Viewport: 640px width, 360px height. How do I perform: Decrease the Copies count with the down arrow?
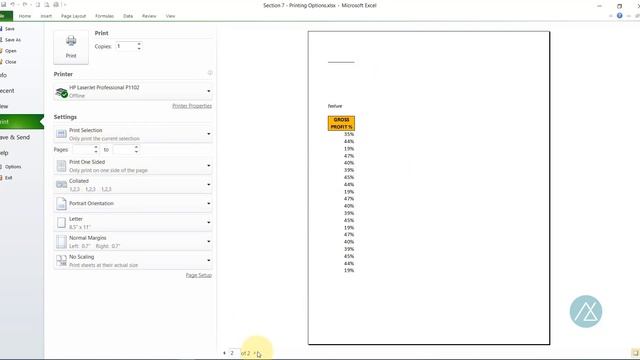(139, 49)
